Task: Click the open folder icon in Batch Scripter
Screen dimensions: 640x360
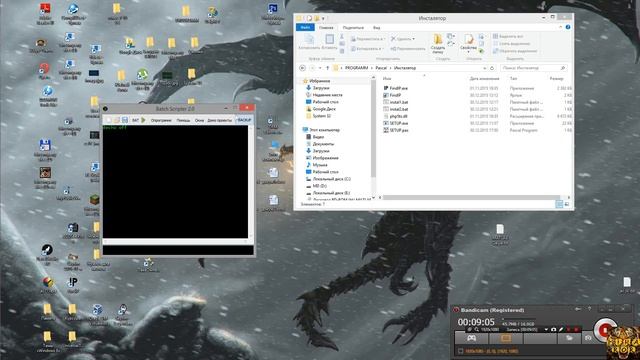Action: [117, 120]
